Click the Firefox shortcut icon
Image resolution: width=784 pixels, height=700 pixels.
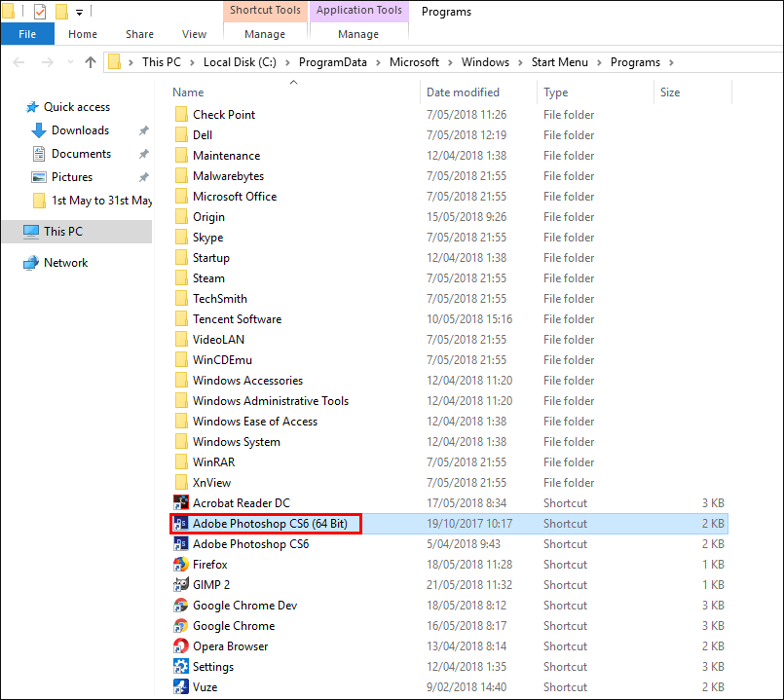coord(180,564)
